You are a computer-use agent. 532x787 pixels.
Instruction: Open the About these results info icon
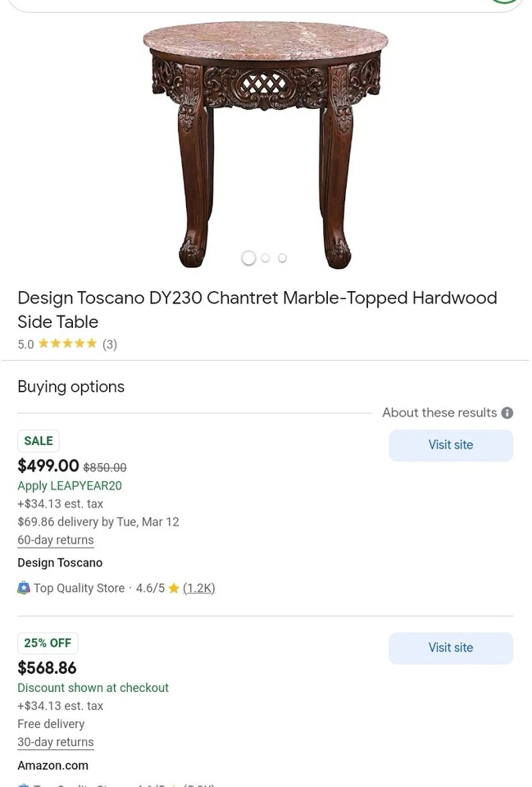click(x=508, y=413)
